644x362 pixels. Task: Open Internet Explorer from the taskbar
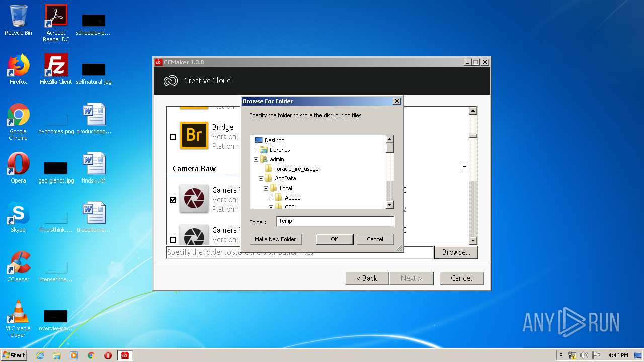pyautogui.click(x=40, y=355)
